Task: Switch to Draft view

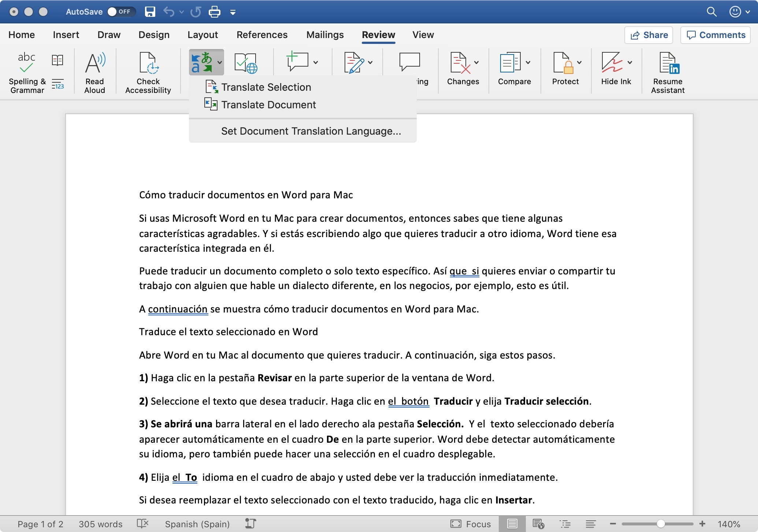Action: tap(590, 524)
